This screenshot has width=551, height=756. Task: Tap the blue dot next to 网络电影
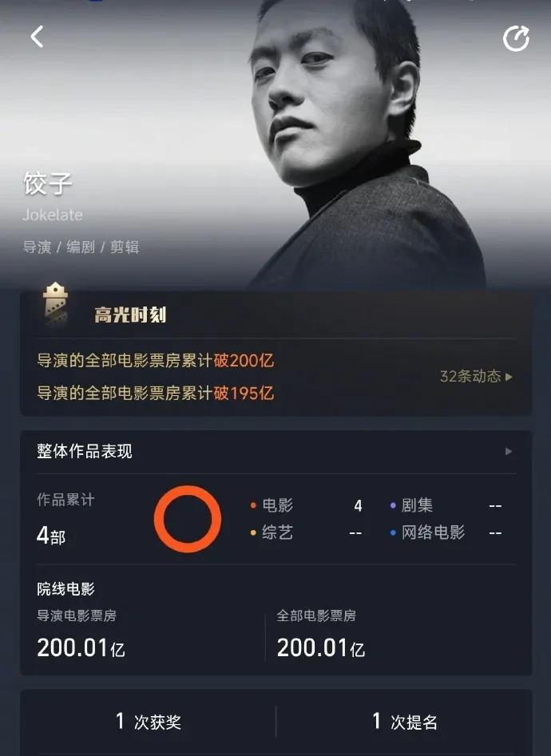393,532
